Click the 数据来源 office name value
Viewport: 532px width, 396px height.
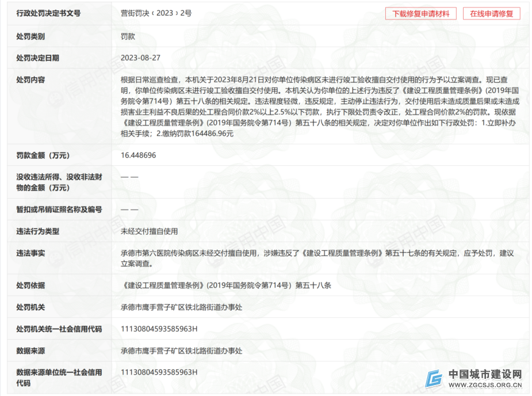coord(181,351)
